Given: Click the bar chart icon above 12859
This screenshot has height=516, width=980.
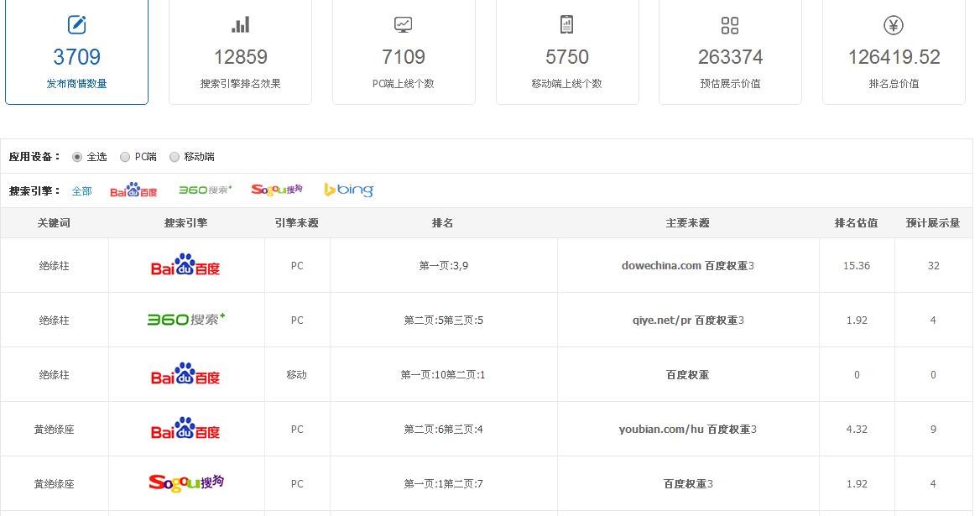Looking at the screenshot, I should coord(240,25).
